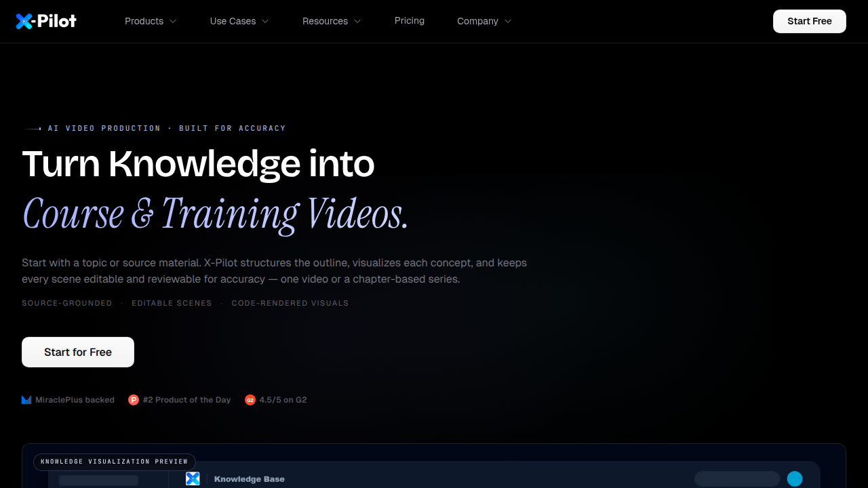
Task: Click the Start Free button in header
Action: pos(810,21)
